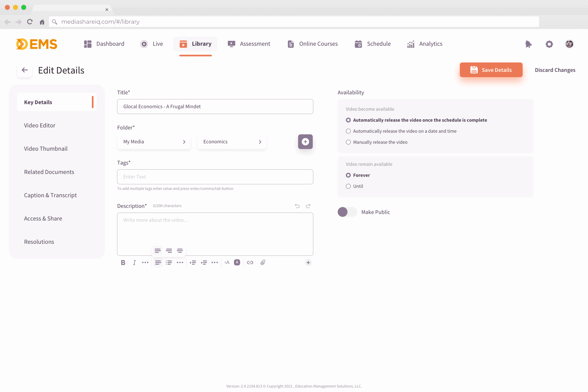This screenshot has width=588, height=392.
Task: Click the bulleted list icon
Action: tap(169, 262)
